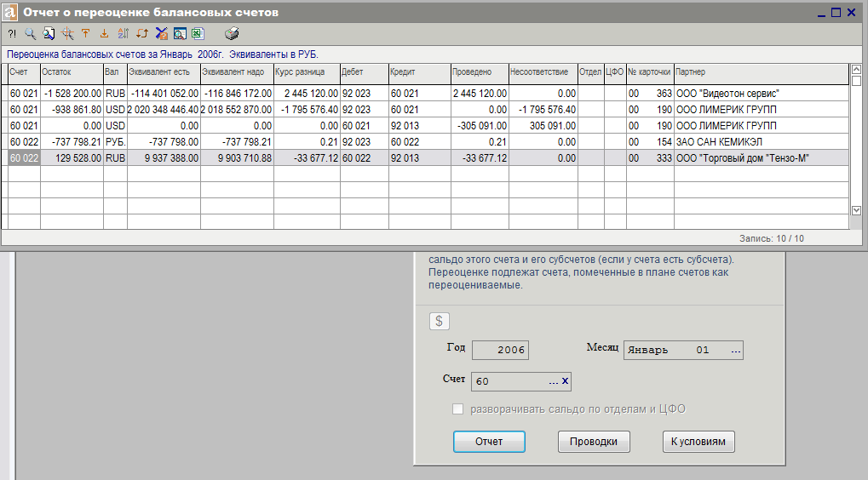
Task: Click the dollar sign currency button
Action: [x=439, y=322]
